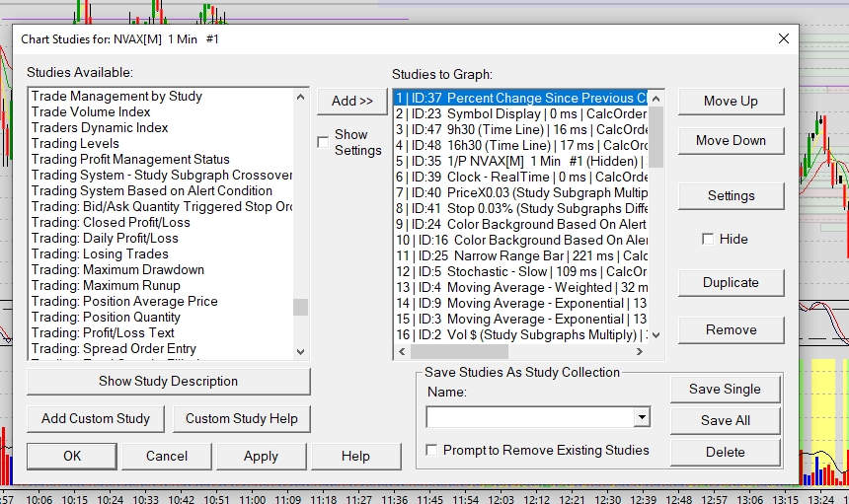Image resolution: width=849 pixels, height=504 pixels.
Task: Click the Studies Available scroll-down arrow
Action: tap(300, 351)
